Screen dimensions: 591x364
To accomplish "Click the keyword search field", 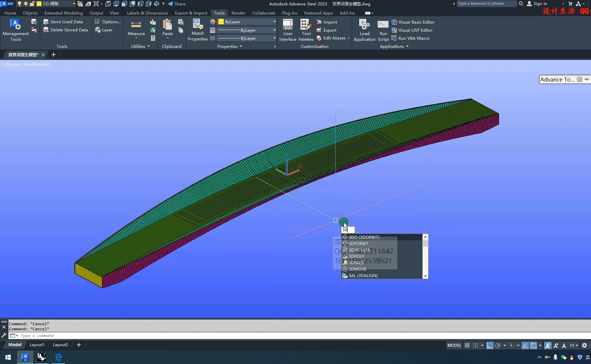I will pyautogui.click(x=486, y=4).
